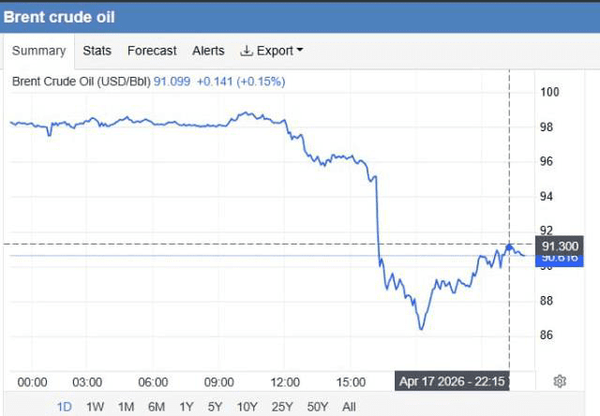View the 25Y price range
The width and height of the screenshot is (600, 416).
point(281,407)
